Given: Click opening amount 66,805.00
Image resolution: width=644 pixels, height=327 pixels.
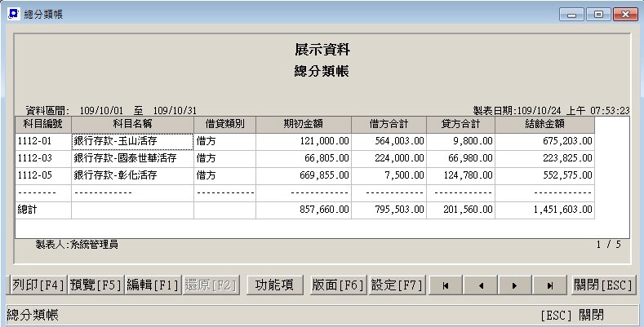Looking at the screenshot, I should point(304,158).
